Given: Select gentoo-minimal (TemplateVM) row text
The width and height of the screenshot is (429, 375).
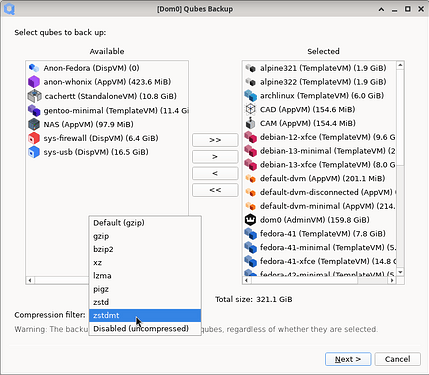Looking at the screenshot, I should click(116, 110).
